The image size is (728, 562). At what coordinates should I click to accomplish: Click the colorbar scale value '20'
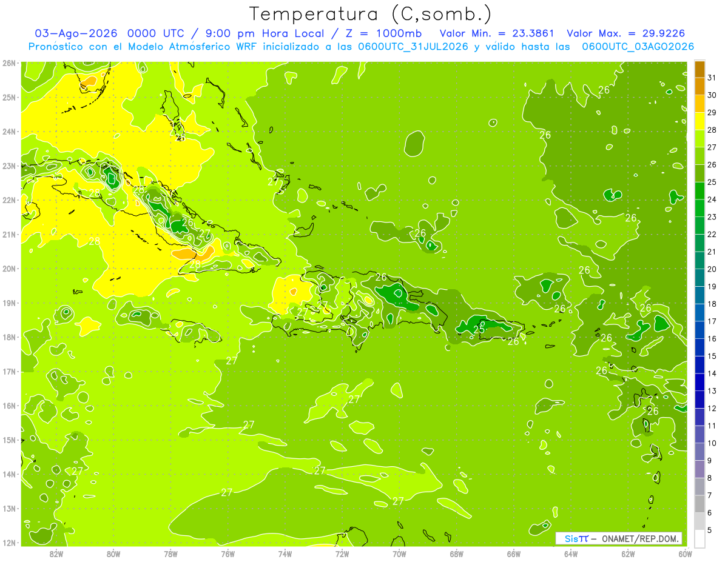(x=712, y=269)
